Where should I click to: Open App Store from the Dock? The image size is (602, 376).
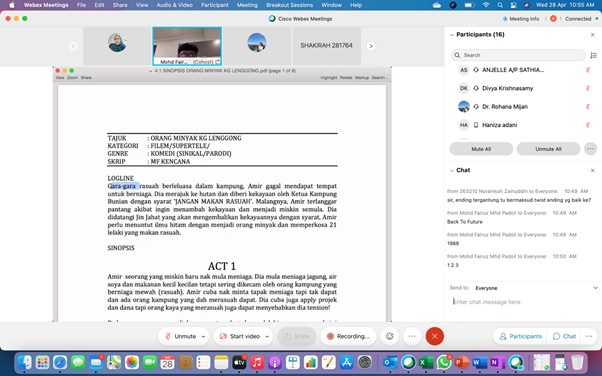[x=347, y=362]
